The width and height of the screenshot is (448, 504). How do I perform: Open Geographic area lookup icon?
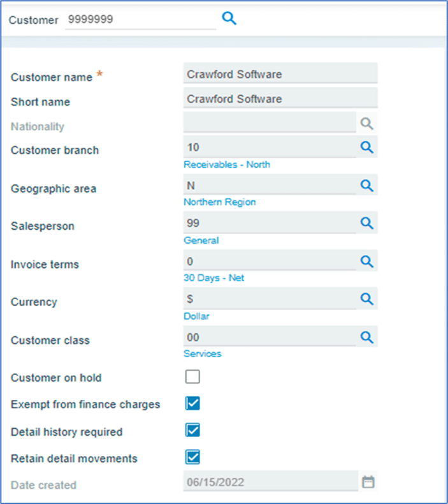(x=366, y=185)
